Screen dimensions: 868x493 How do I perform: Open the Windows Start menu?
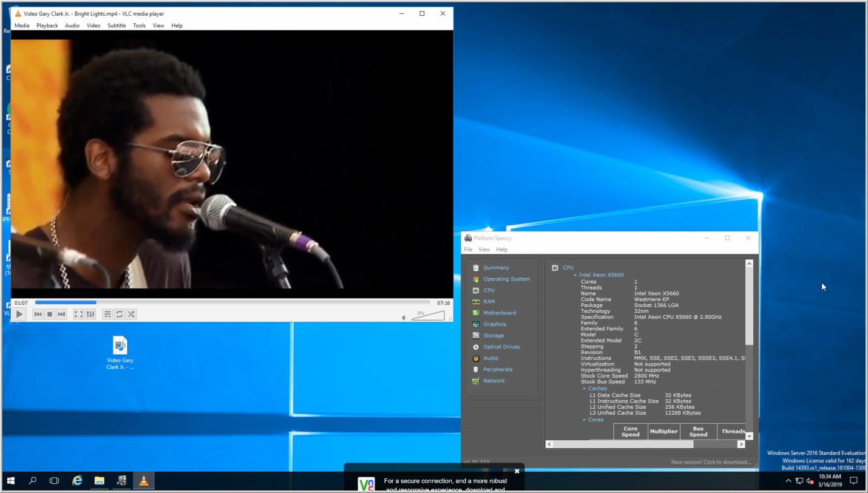point(11,481)
